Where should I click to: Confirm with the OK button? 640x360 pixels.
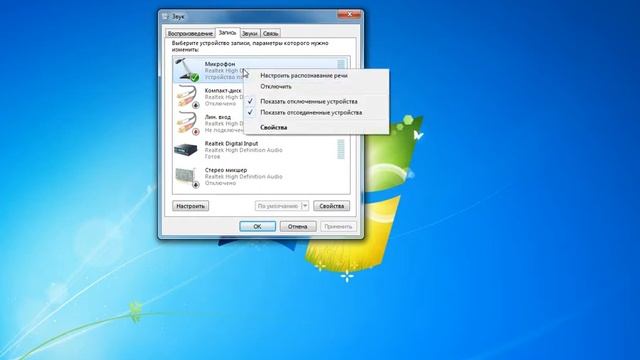coord(258,227)
